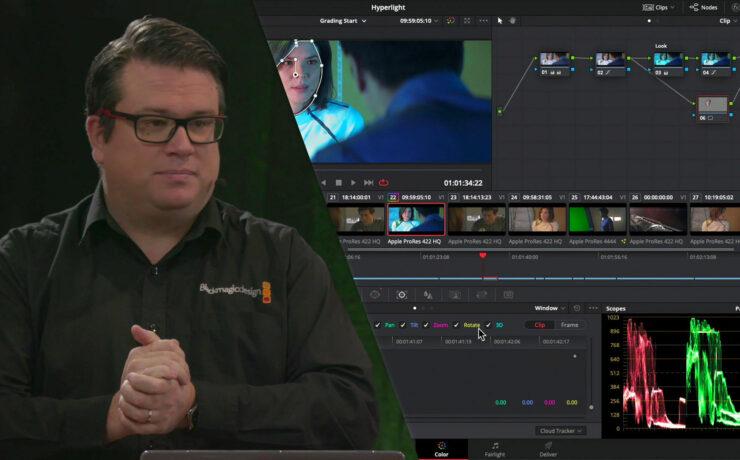Screen dimensions: 740x460
Task: Select clip 22 thumbnail in the clip strip
Action: click(416, 219)
